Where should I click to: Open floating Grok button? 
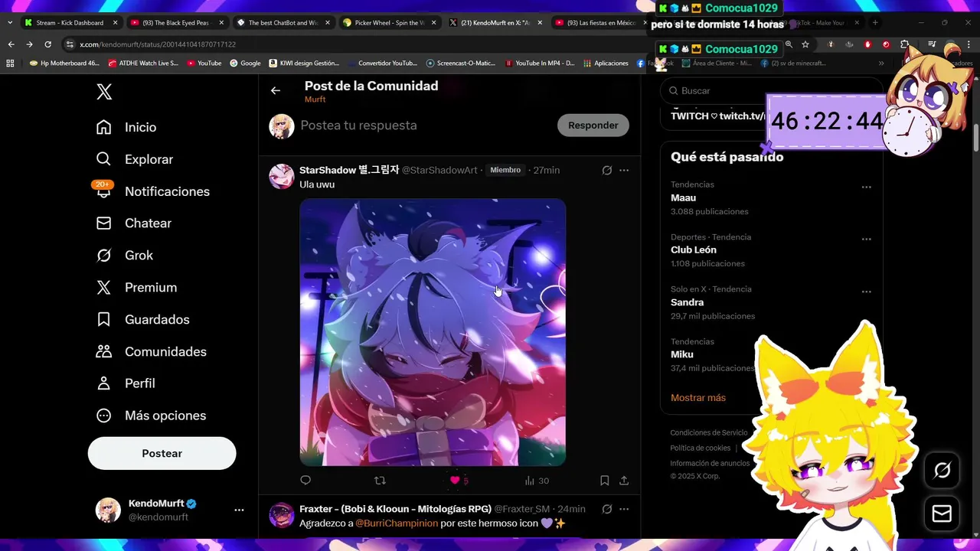point(942,471)
